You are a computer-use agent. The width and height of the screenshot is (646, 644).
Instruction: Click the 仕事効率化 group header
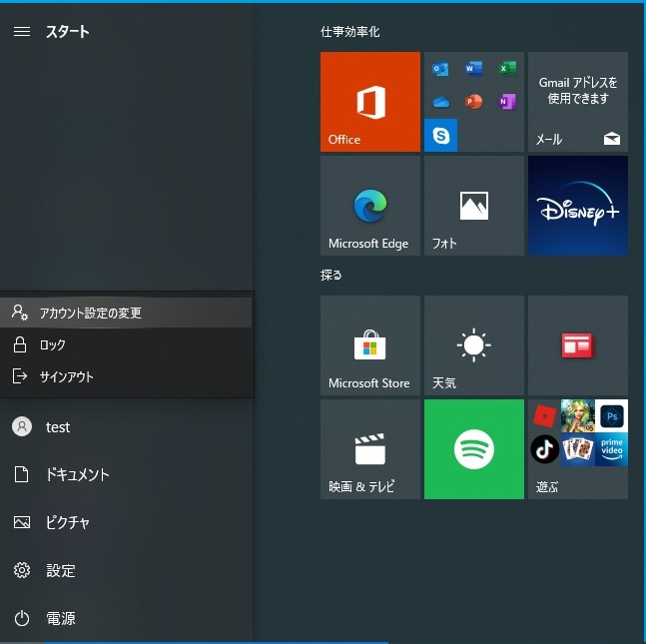coord(350,32)
